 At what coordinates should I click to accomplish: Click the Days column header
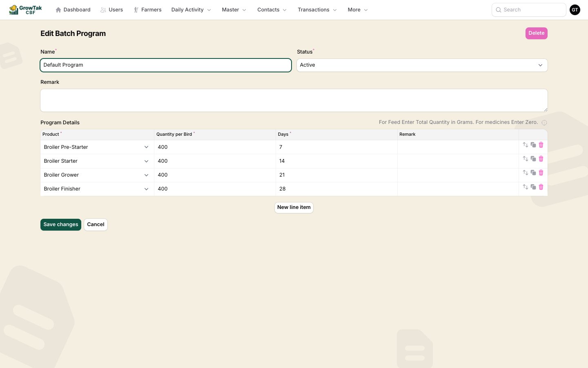(x=283, y=134)
